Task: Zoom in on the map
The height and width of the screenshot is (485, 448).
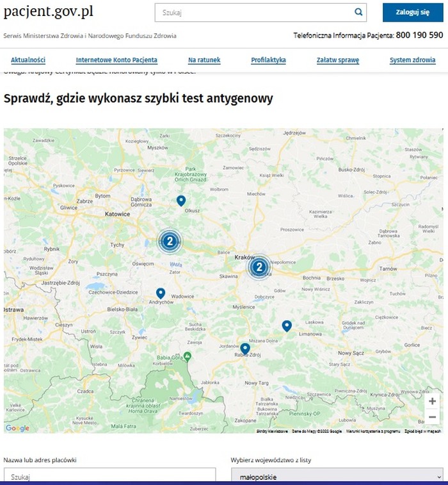Action: [432, 401]
